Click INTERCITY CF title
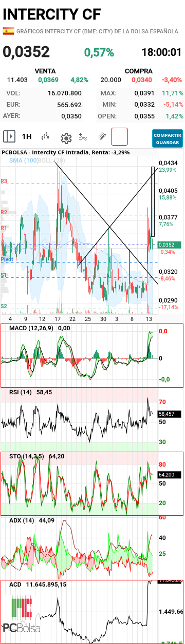The image size is (185, 644). click(51, 14)
